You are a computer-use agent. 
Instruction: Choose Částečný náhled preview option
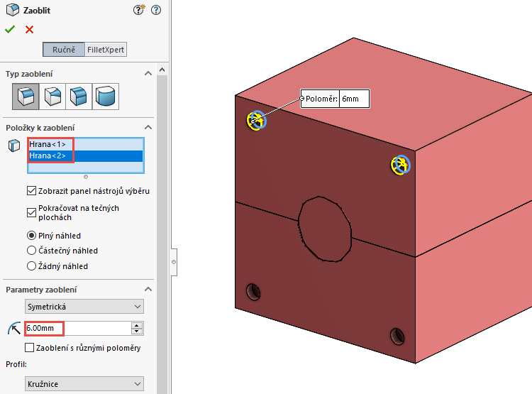point(31,251)
